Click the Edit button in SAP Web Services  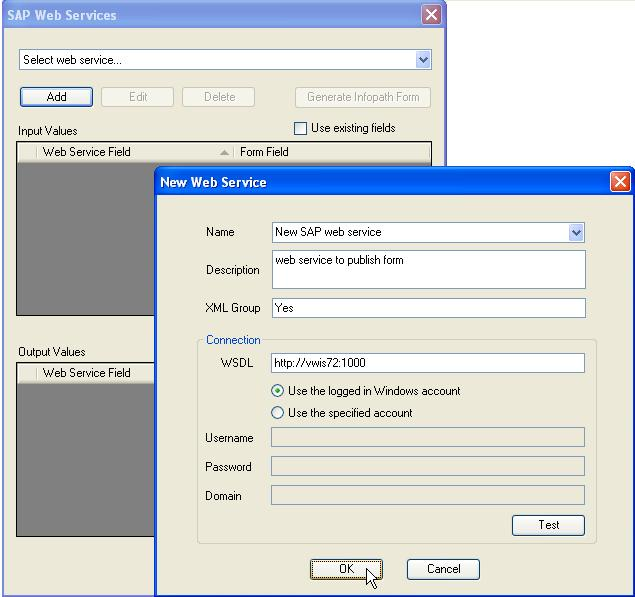[x=138, y=97]
